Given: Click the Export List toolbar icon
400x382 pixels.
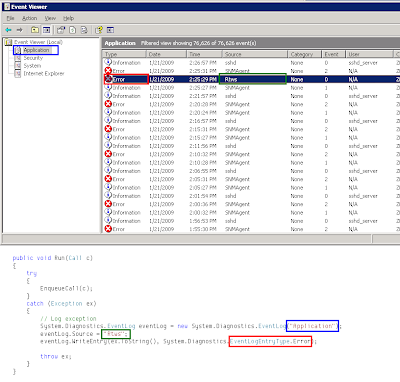Looking at the screenshot, I should 84,30.
